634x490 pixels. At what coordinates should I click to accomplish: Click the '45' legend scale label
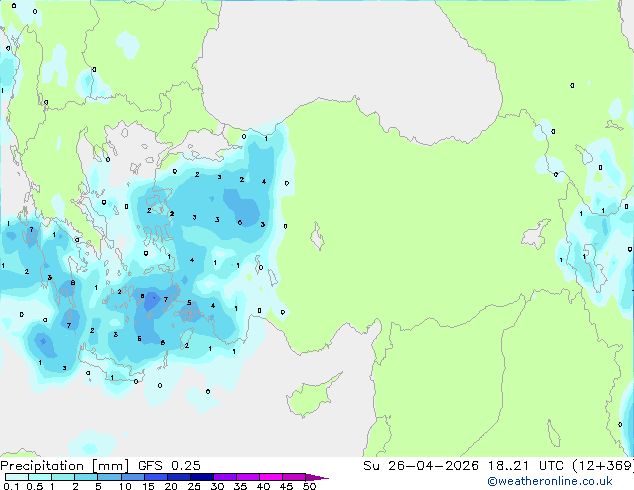286,486
